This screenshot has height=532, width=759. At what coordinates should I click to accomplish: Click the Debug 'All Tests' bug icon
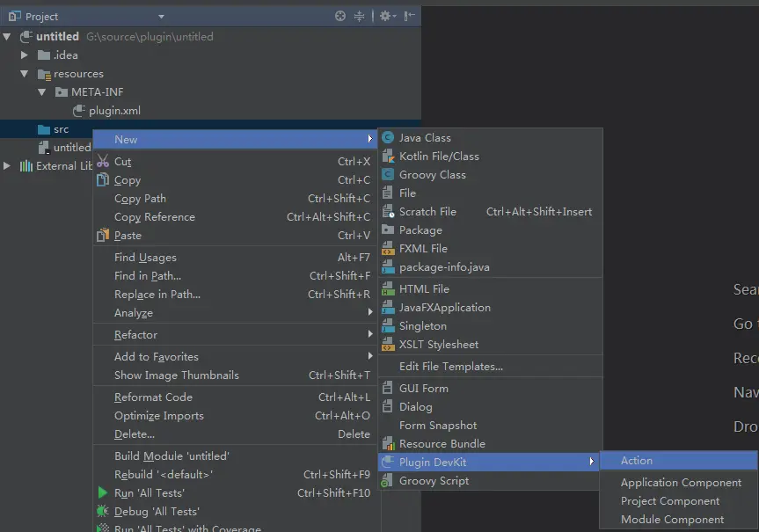103,511
